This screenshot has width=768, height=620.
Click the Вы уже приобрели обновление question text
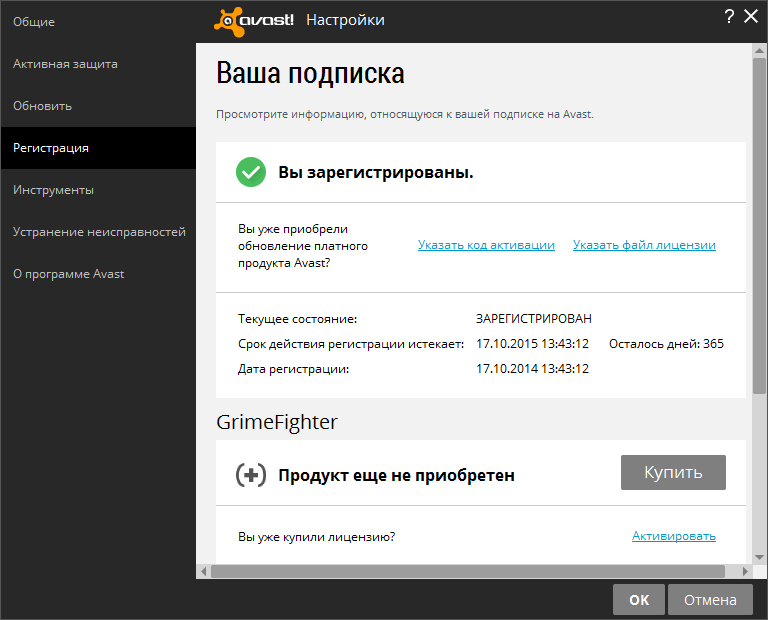coord(303,246)
